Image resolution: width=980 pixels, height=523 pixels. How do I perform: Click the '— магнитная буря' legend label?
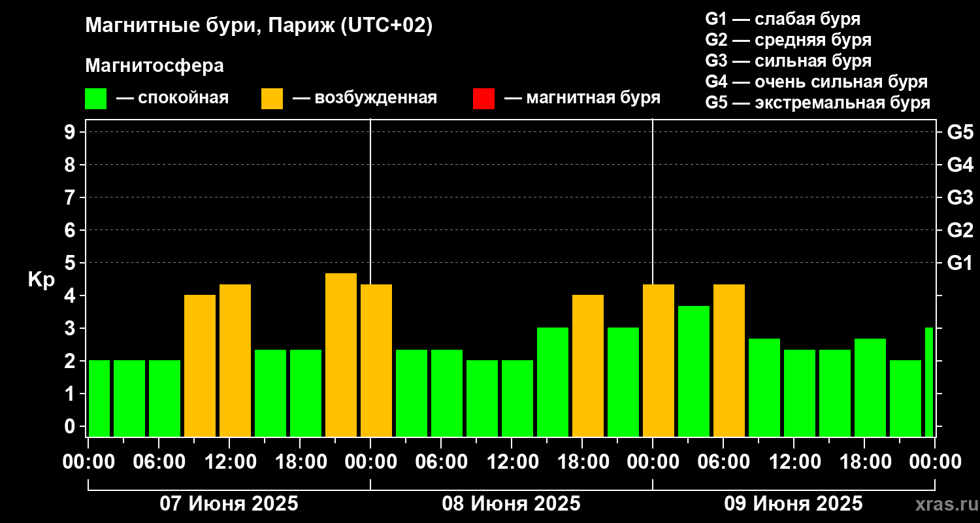[x=582, y=99]
